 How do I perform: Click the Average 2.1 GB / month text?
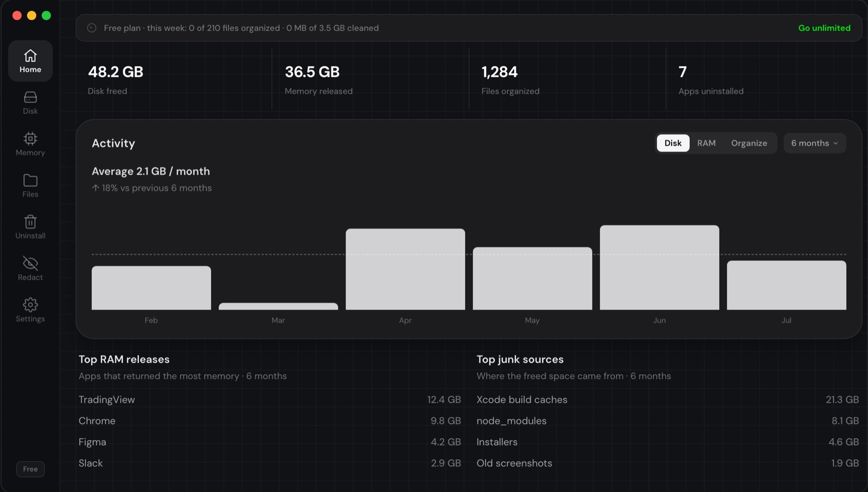pyautogui.click(x=151, y=171)
